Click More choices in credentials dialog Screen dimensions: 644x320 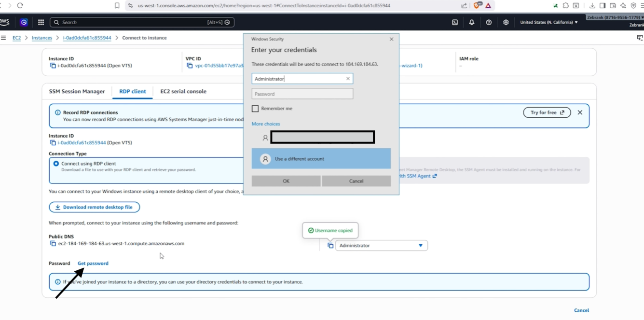266,124
